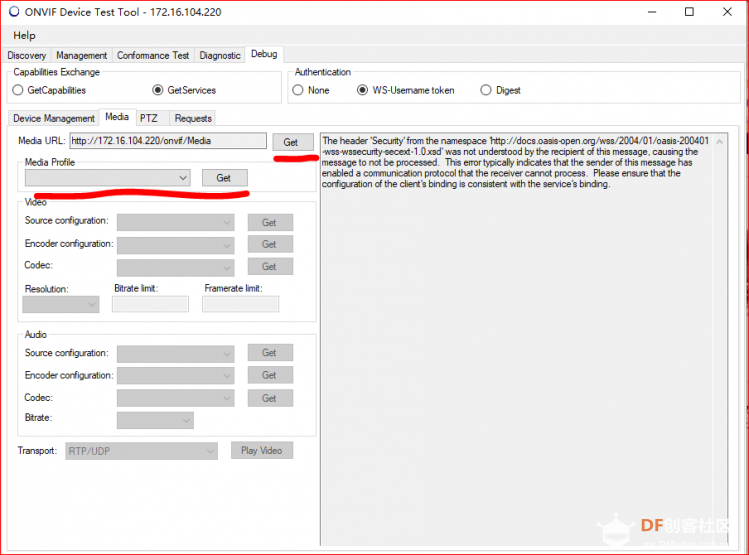The image size is (749, 555).
Task: Expand Audio Source configuration dropdown
Action: [x=176, y=354]
